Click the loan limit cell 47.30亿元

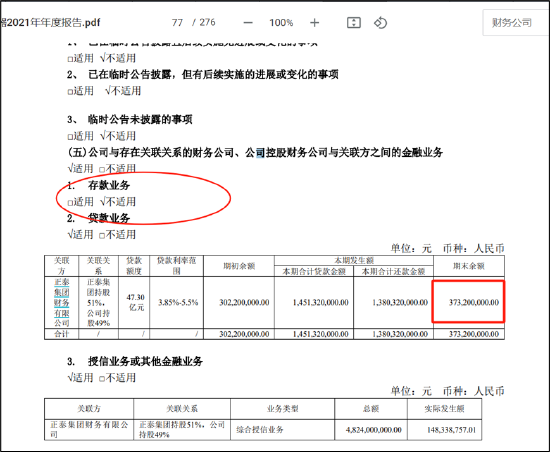135,303
